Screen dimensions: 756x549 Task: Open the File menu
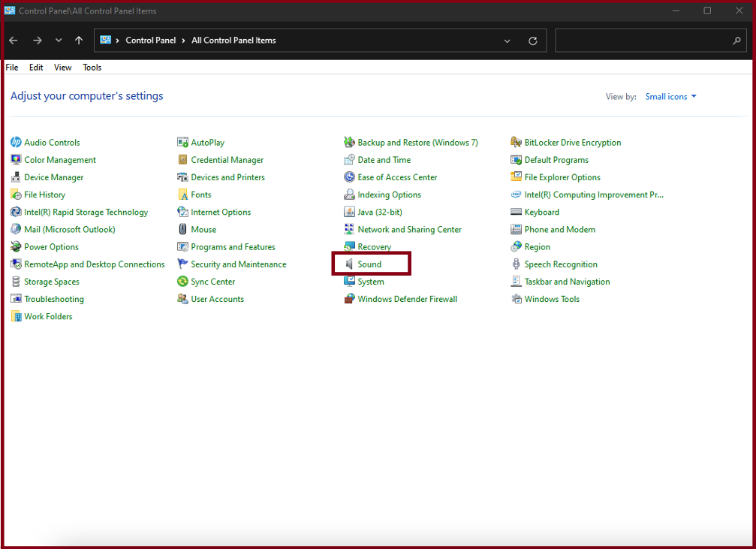[11, 67]
